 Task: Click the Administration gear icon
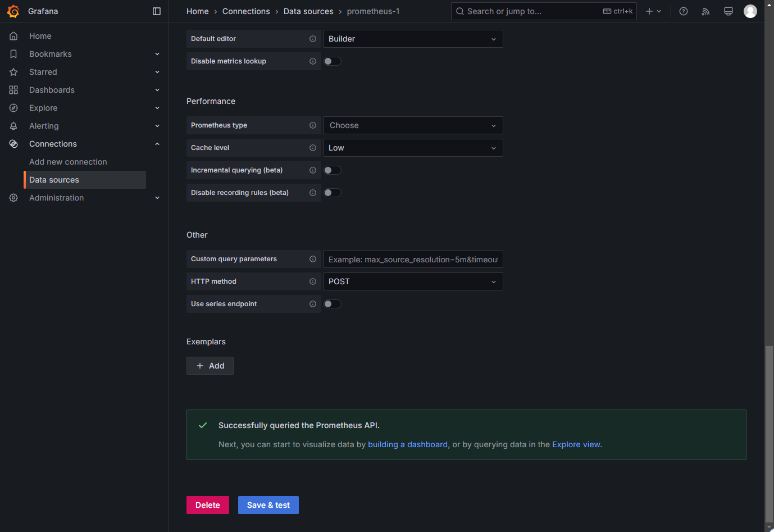click(x=13, y=198)
